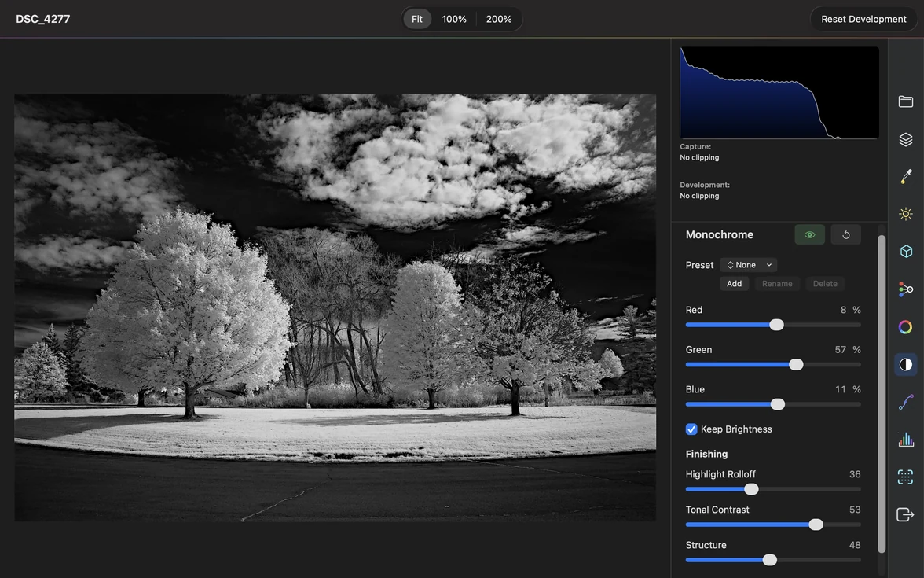The height and width of the screenshot is (578, 924).
Task: Click the Highlight Rolloff value 36
Action: [x=855, y=474]
